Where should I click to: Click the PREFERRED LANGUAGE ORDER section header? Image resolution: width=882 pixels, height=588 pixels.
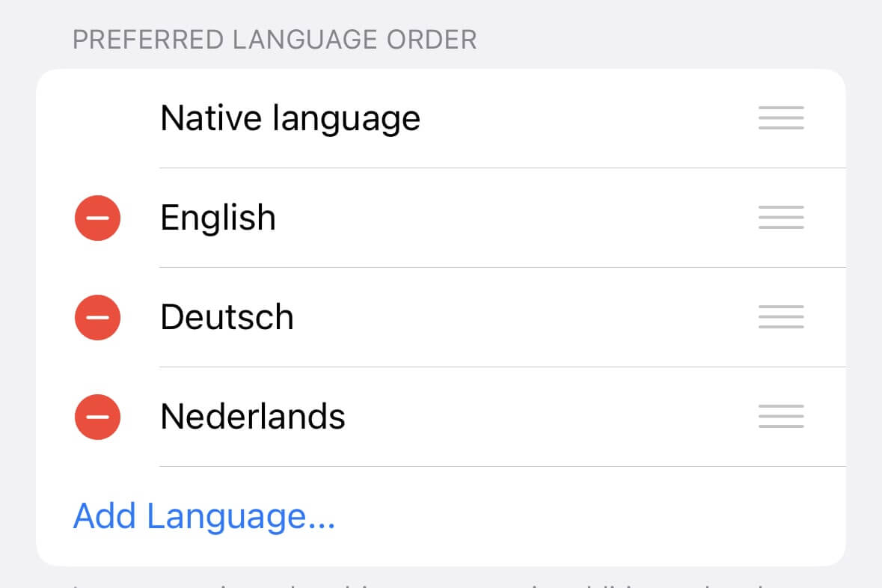click(x=275, y=39)
